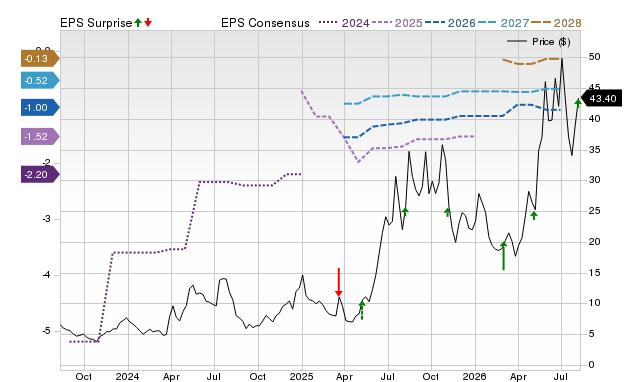Click the -1.00 EPS value tag
640x382 pixels.
(40, 108)
